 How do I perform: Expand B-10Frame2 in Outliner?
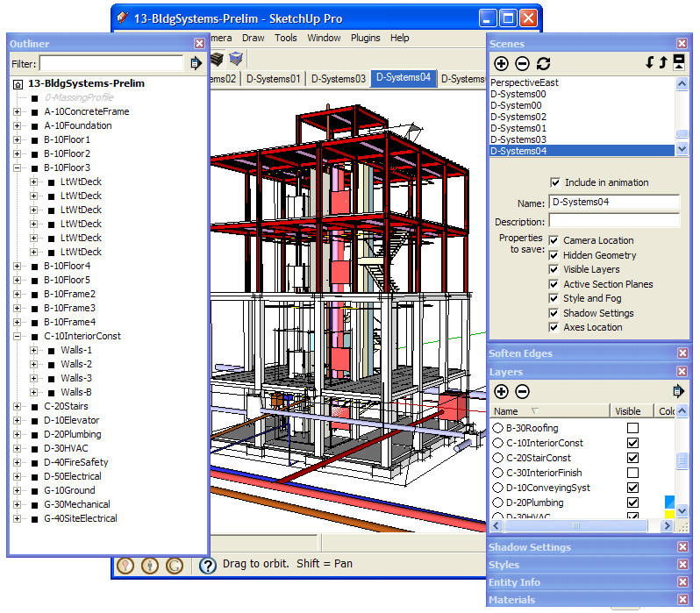17,294
